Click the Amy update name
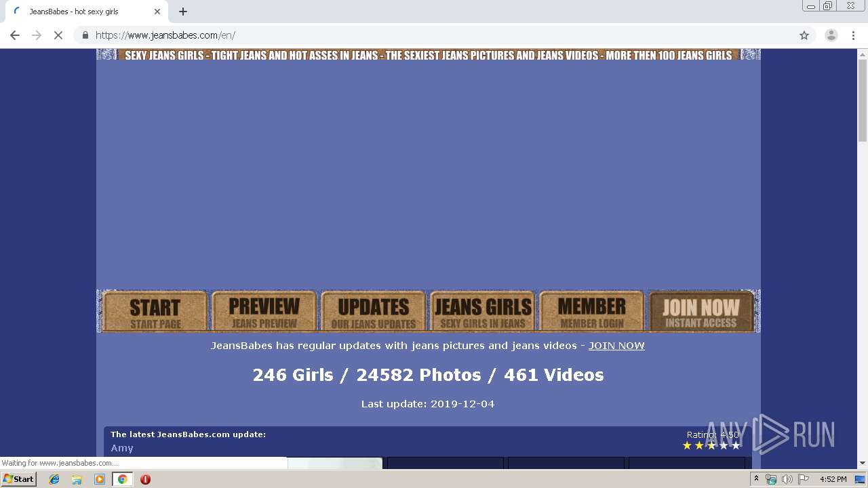Viewport: 868px width, 488px height. (122, 448)
